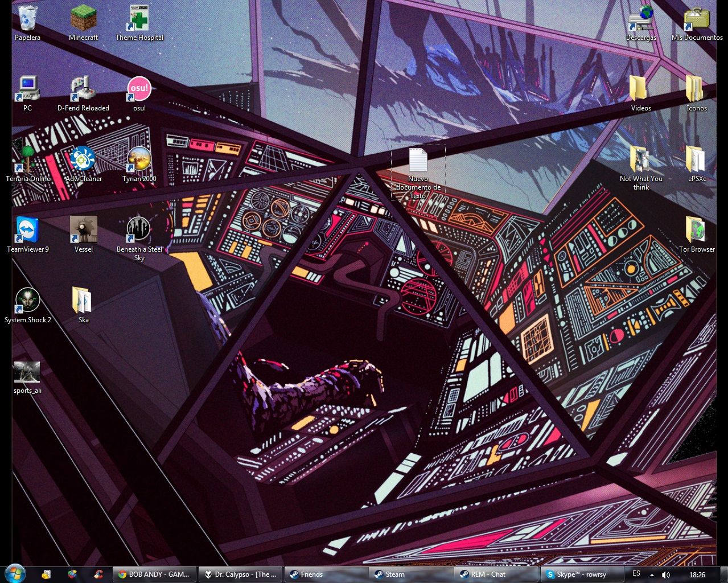Image resolution: width=728 pixels, height=583 pixels.
Task: Select the Papelera recycle bin
Action: (27, 20)
